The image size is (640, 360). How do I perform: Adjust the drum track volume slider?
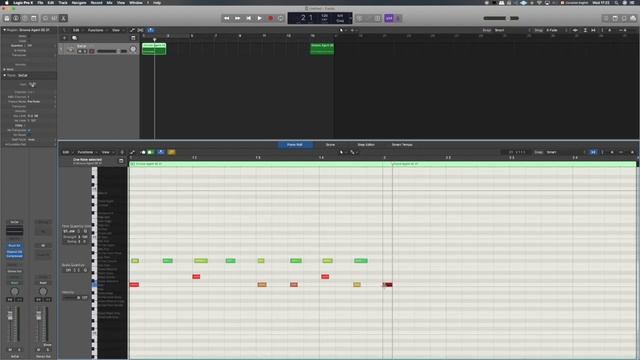tap(112, 51)
